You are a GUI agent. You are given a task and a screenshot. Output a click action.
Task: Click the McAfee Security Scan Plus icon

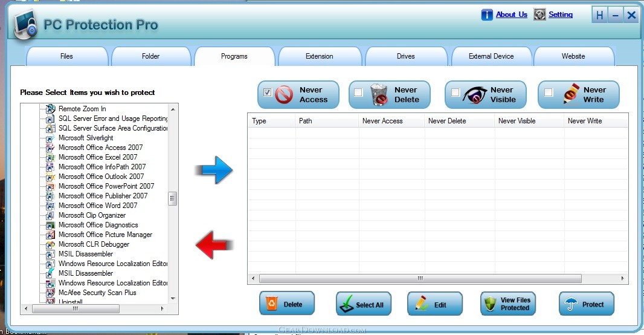click(x=50, y=293)
